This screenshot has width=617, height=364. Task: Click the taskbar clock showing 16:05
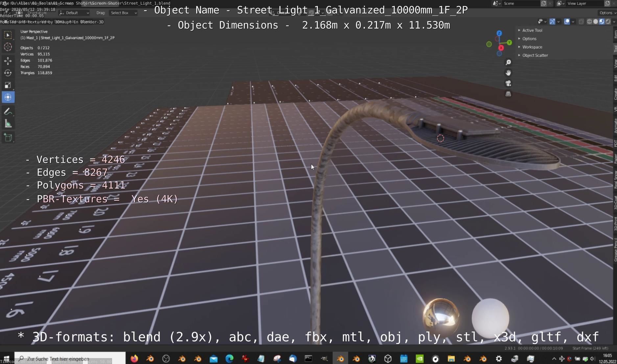tap(608, 358)
